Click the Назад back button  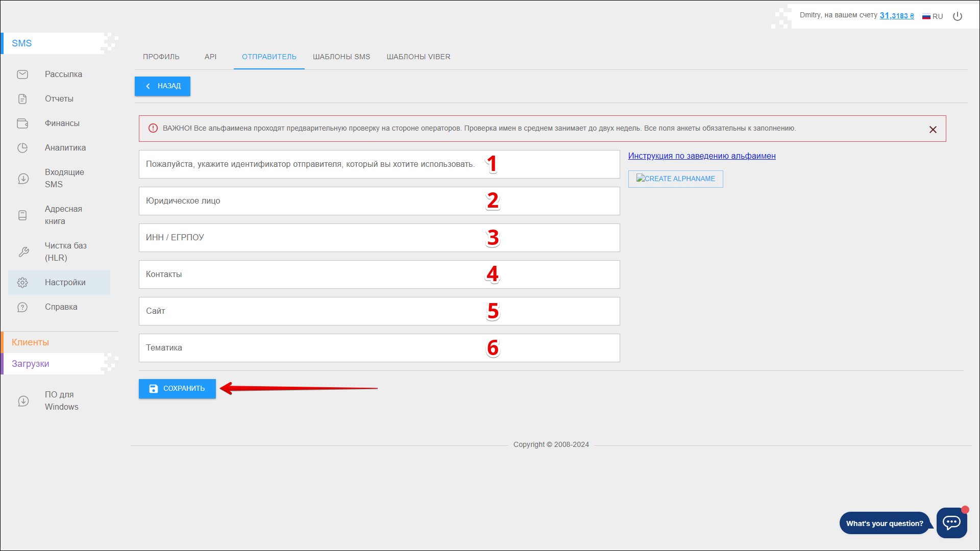(162, 86)
